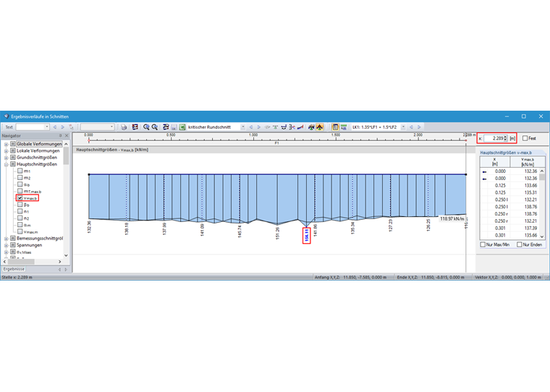Select previous load case with arrow after LK1 dropdown

(x=411, y=127)
